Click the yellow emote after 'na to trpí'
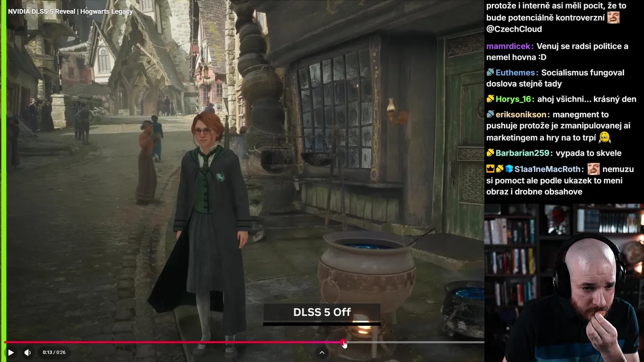 (x=604, y=137)
